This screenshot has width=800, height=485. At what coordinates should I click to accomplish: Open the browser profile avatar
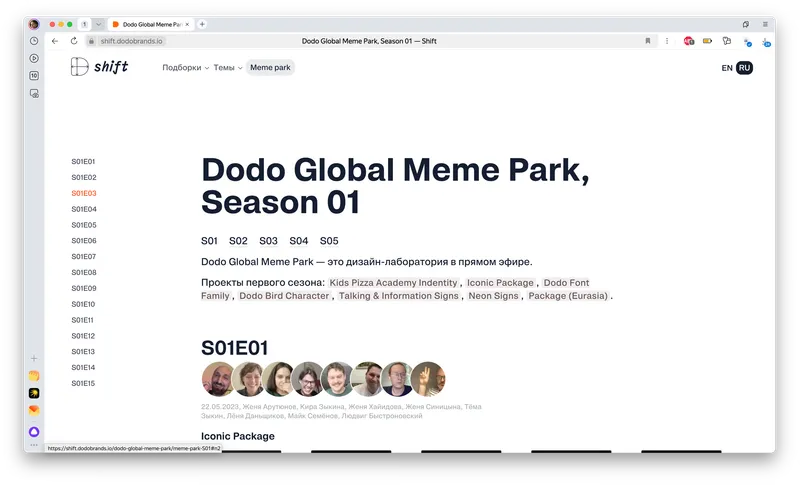point(34,24)
